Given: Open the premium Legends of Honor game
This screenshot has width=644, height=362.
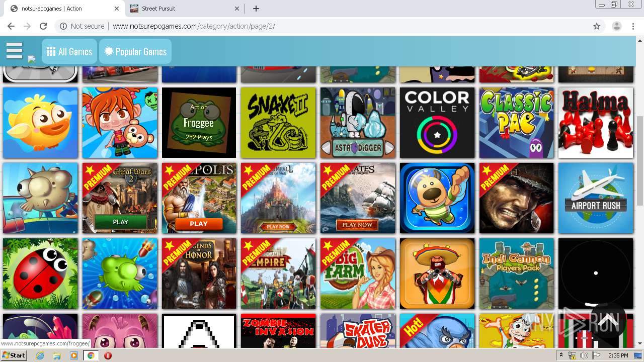Looking at the screenshot, I should pyautogui.click(x=199, y=274).
